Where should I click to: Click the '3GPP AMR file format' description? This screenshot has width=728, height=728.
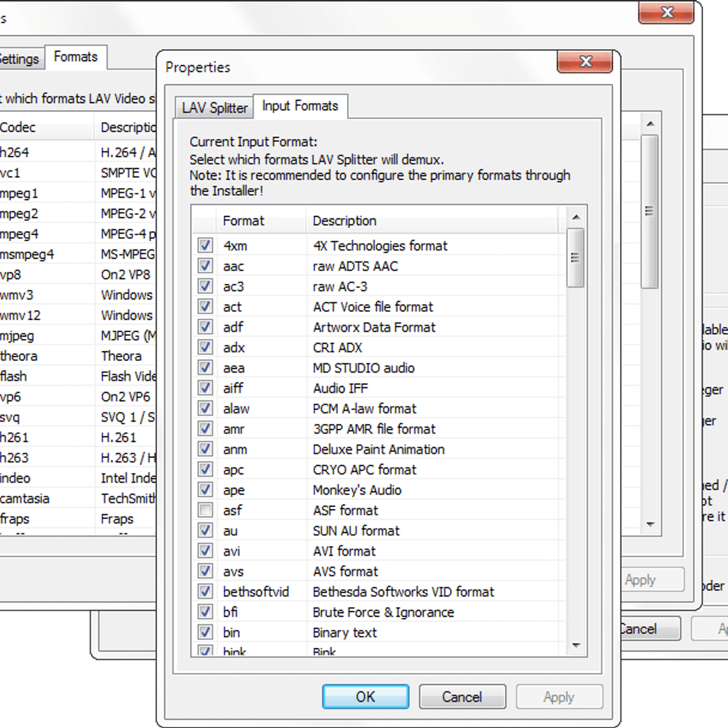coord(374,430)
